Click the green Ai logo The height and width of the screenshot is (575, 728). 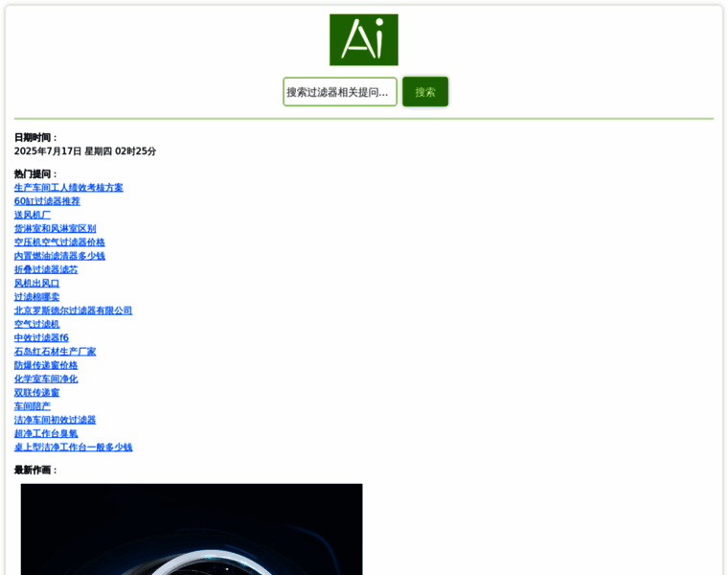click(x=363, y=40)
